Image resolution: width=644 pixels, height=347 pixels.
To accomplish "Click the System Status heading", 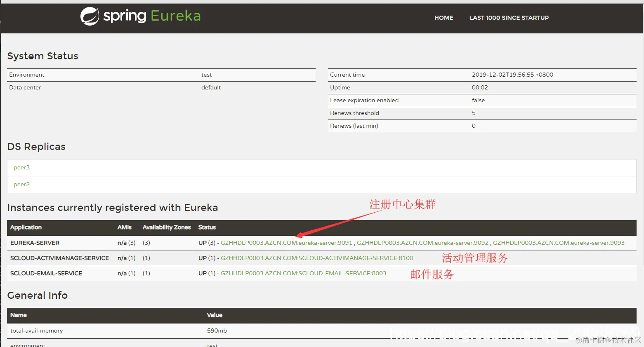I will pyautogui.click(x=43, y=56).
